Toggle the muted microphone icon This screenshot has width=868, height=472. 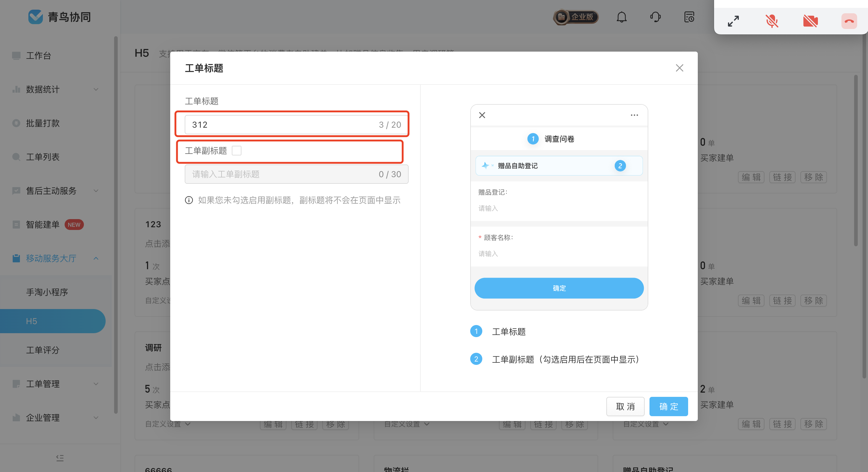[772, 21]
